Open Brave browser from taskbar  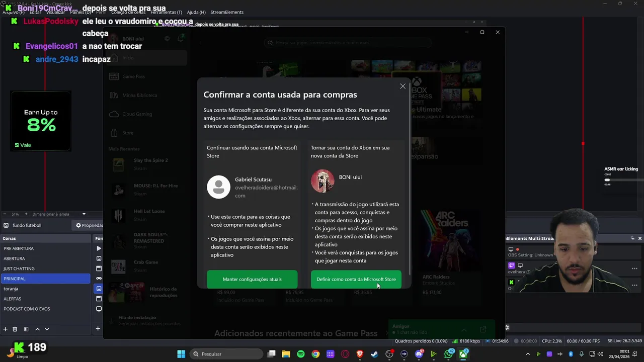pyautogui.click(x=360, y=354)
